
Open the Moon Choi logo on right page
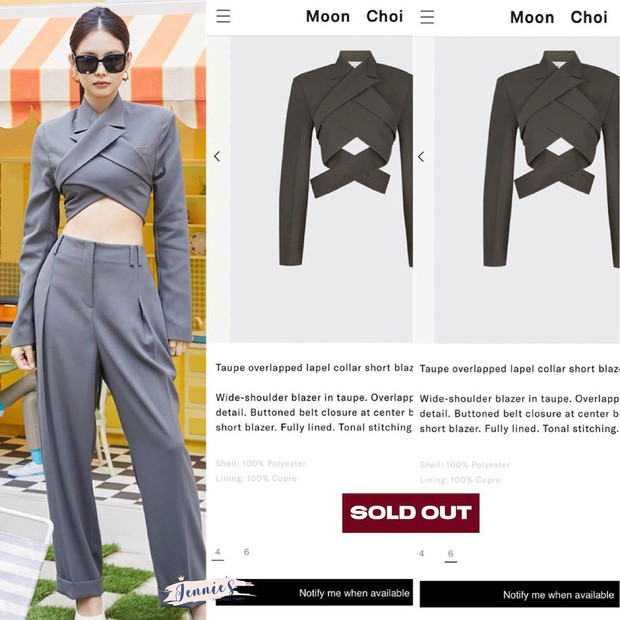pos(558,17)
